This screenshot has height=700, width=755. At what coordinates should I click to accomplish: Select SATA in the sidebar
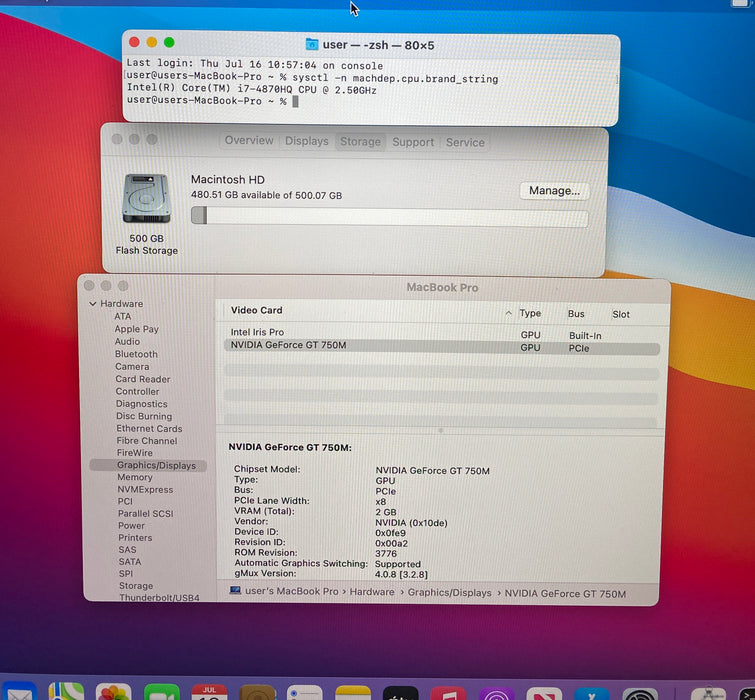coord(130,561)
